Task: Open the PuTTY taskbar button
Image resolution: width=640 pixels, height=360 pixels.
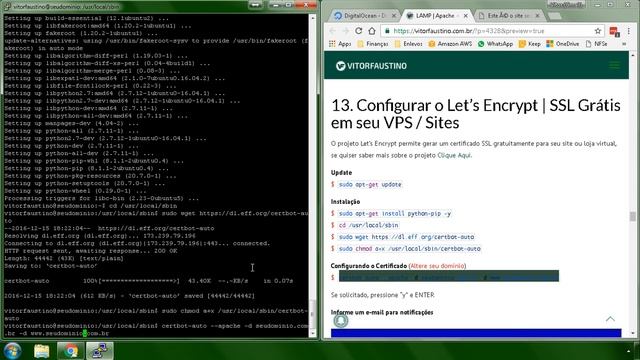Action: (100, 351)
